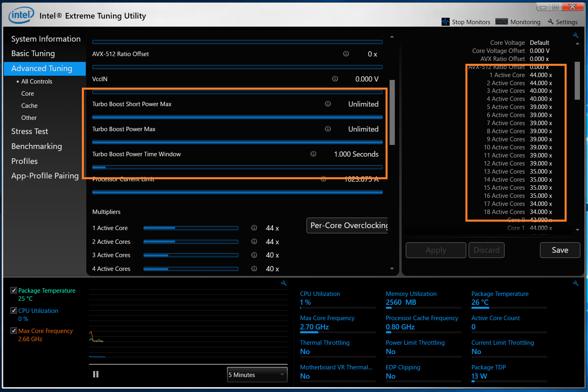
Task: Adjust the 1 Active Core multiplier slider
Action: click(191, 228)
